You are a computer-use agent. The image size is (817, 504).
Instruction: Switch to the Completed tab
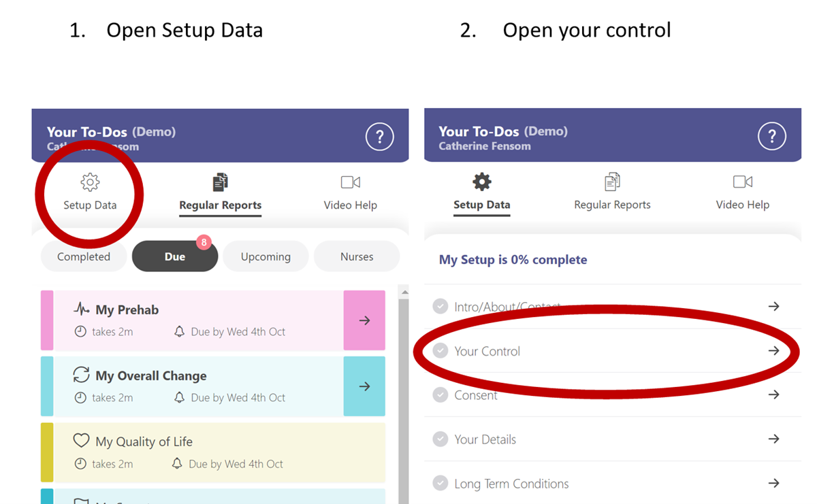tap(84, 256)
